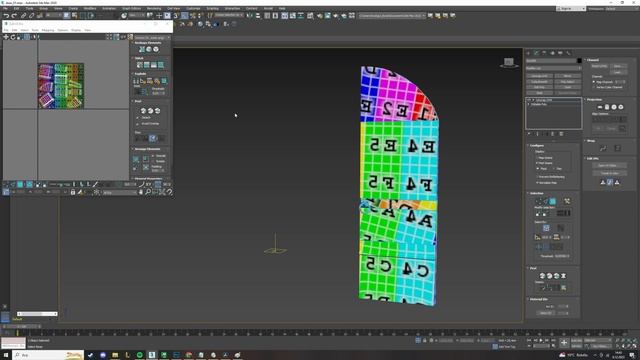Click Planar Map in Projection rollout
The width and height of the screenshot is (640, 360).
click(x=600, y=107)
